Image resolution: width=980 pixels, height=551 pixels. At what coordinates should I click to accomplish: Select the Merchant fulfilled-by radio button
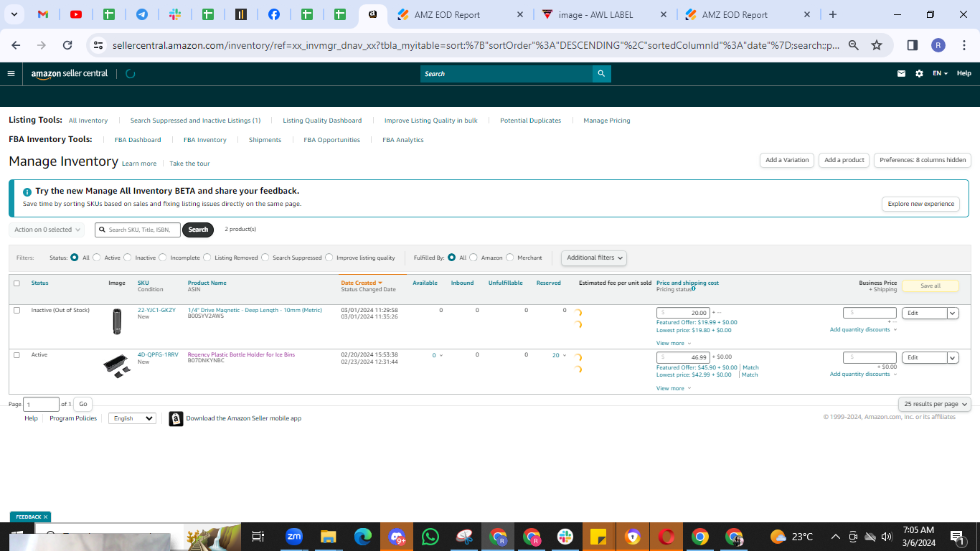click(x=510, y=258)
